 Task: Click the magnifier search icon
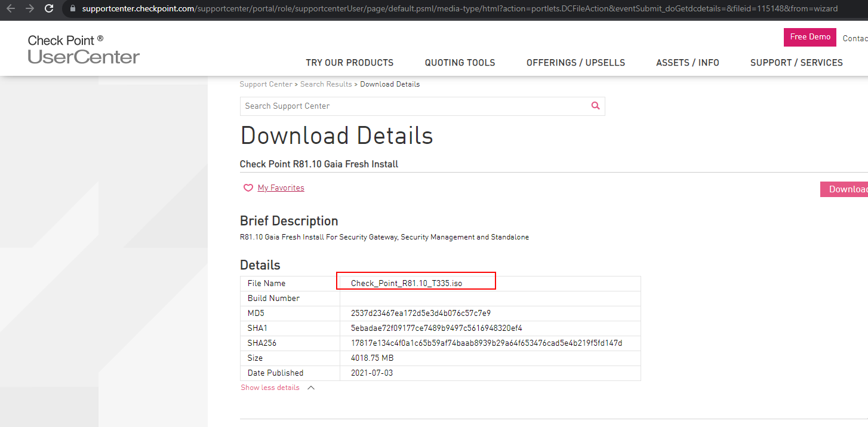point(595,106)
